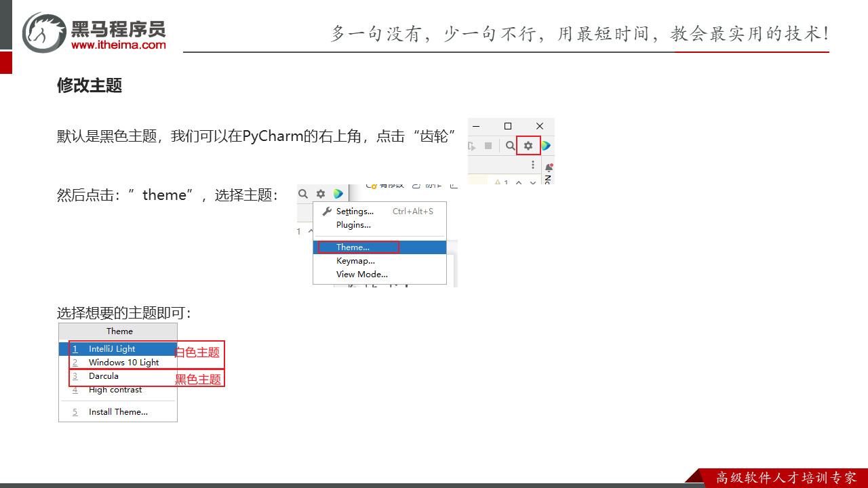Image resolution: width=868 pixels, height=488 pixels.
Task: Click the gear icon directly above the Settings popup
Action: pyautogui.click(x=321, y=194)
